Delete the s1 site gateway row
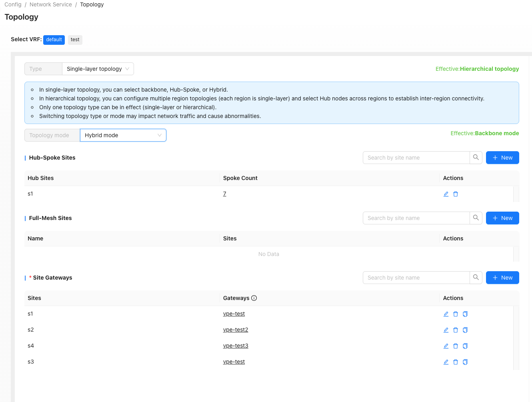This screenshot has height=402, width=532. (x=456, y=314)
